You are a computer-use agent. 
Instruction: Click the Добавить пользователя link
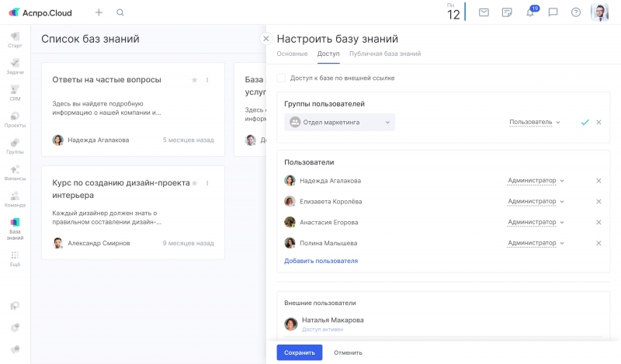321,261
